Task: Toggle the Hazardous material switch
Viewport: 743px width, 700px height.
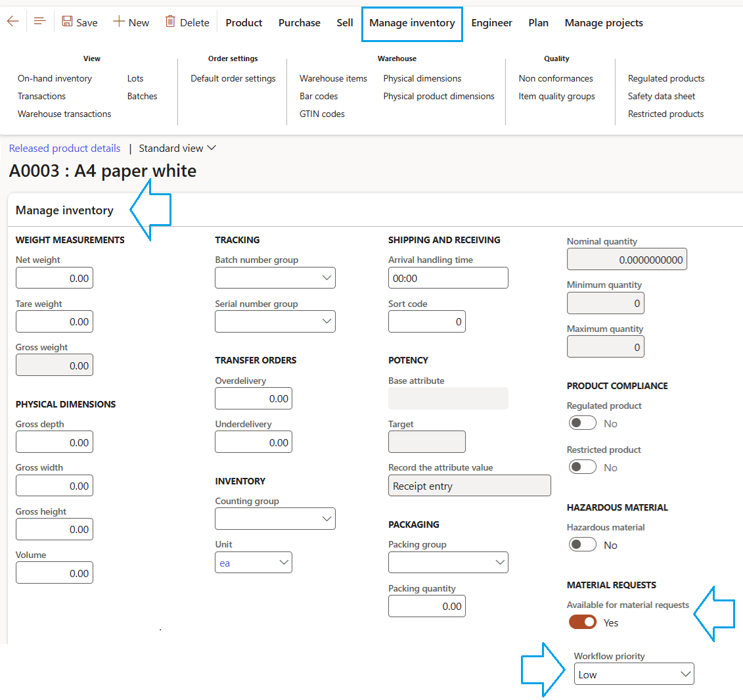Action: coord(583,544)
